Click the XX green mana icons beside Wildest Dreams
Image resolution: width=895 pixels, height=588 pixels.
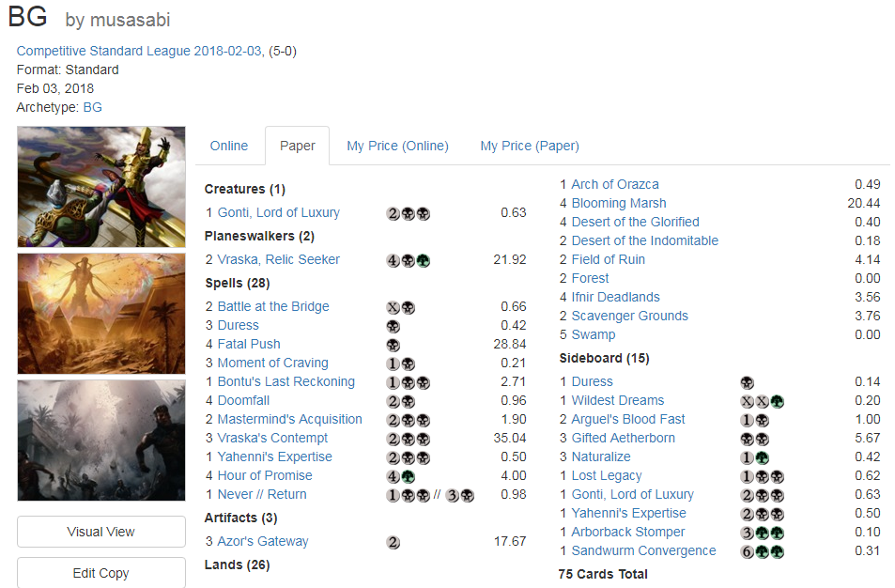pos(762,401)
